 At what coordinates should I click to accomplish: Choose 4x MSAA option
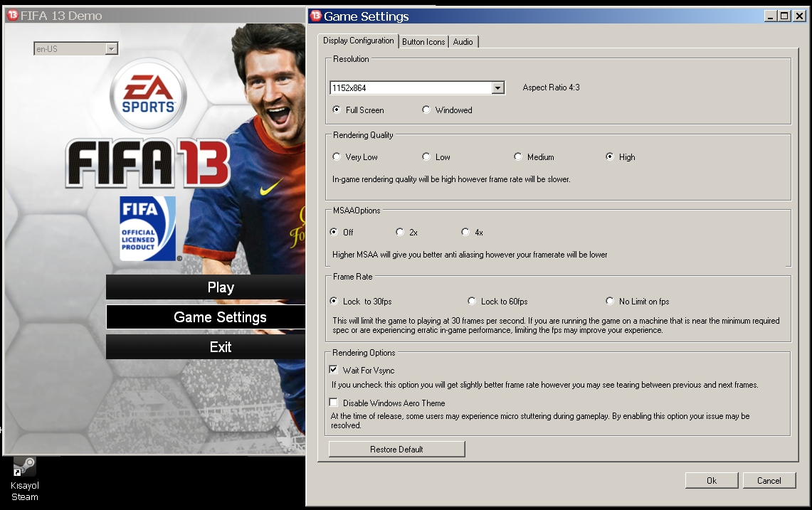(x=465, y=232)
